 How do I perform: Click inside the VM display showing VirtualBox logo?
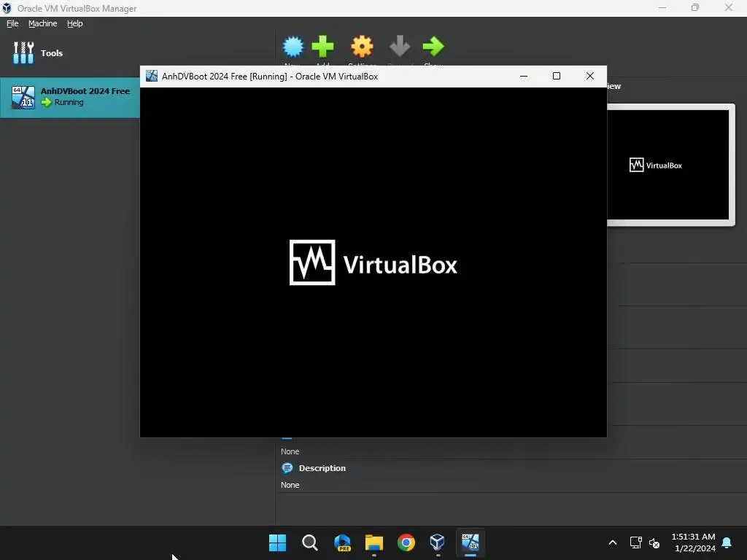(x=373, y=262)
